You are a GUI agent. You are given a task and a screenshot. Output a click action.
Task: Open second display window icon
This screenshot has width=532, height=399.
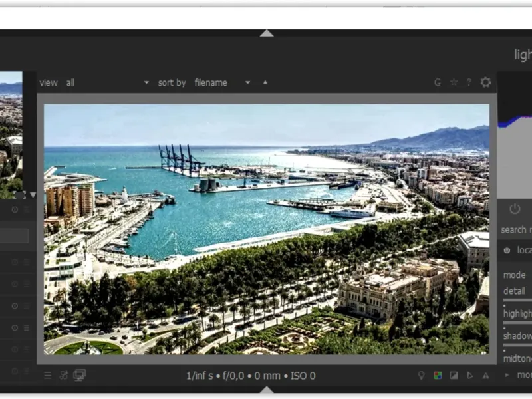(x=80, y=375)
